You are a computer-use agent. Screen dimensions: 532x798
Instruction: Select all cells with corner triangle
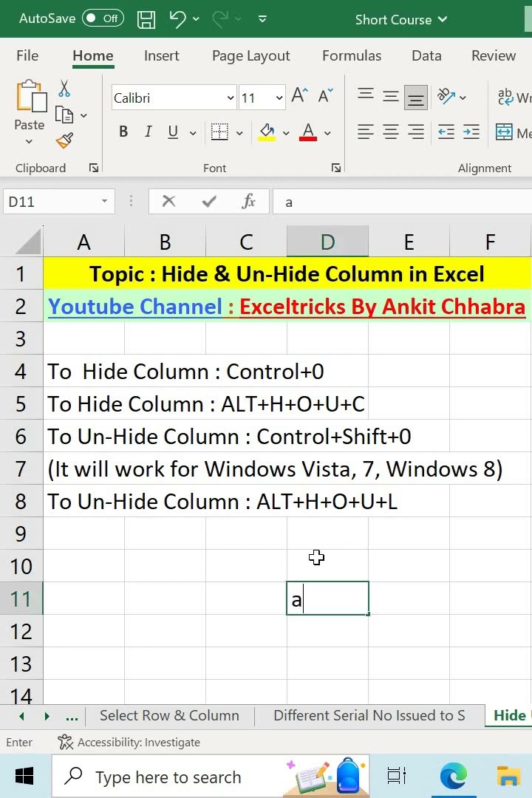(27, 241)
